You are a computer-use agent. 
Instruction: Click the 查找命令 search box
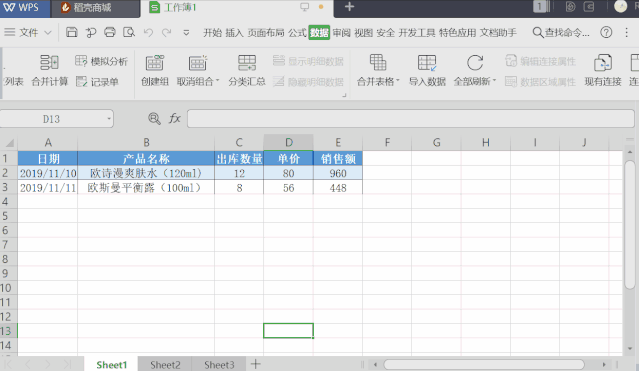pyautogui.click(x=561, y=33)
